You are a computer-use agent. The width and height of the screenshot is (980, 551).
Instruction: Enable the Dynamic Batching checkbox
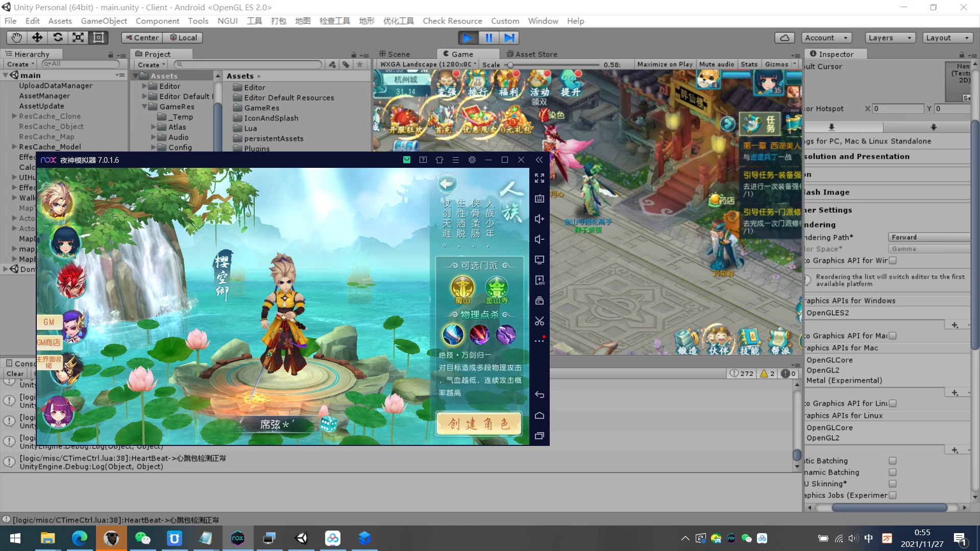892,472
